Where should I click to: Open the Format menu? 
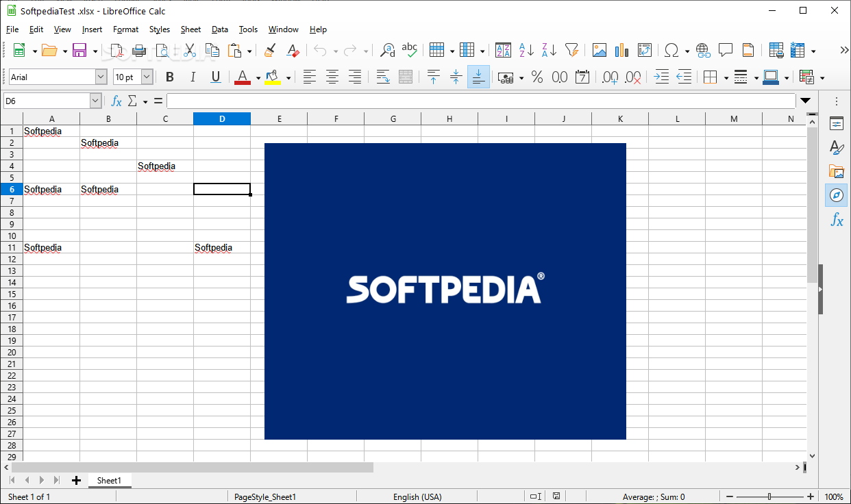pos(126,29)
